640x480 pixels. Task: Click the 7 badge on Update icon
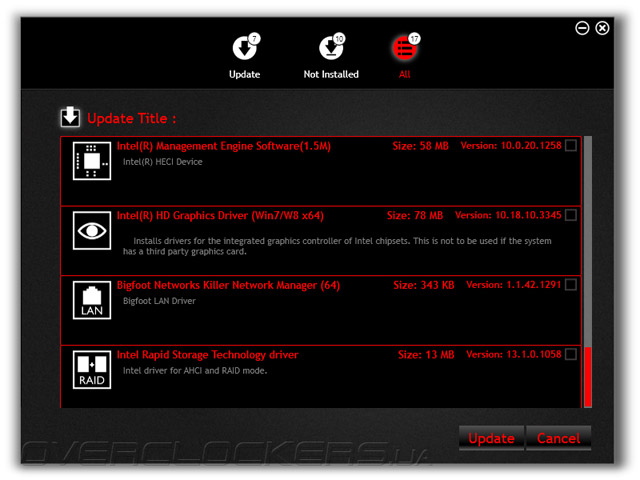coord(254,39)
